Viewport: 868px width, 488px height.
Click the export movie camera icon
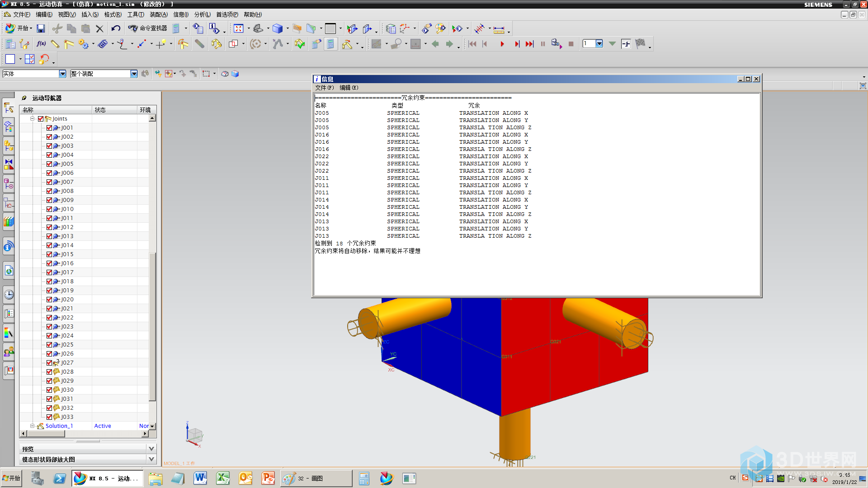(556, 44)
